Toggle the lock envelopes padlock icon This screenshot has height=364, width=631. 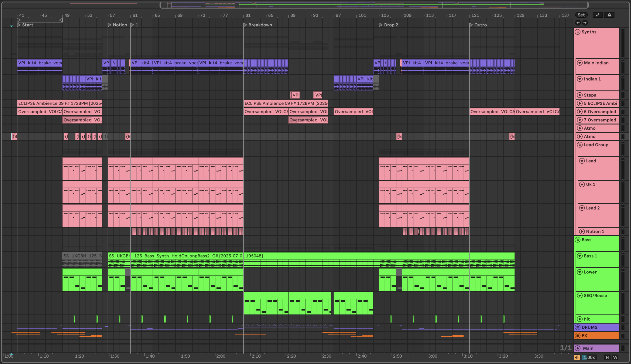609,15
